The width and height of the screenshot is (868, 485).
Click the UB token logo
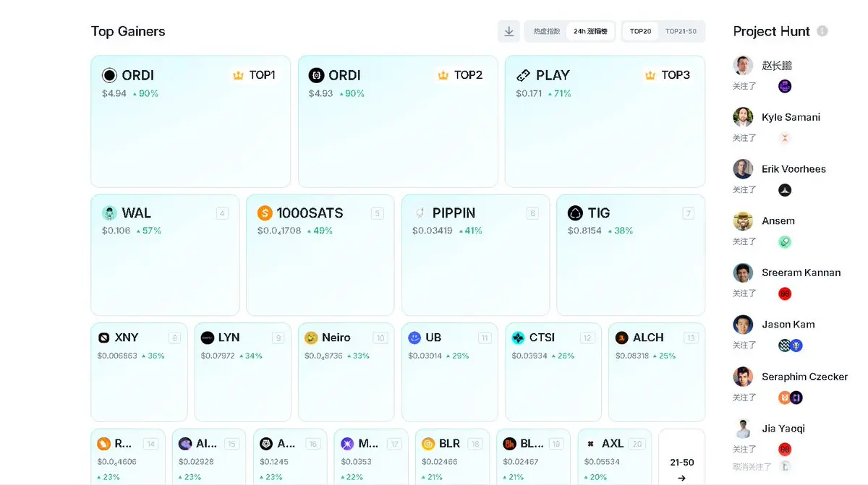coord(414,338)
